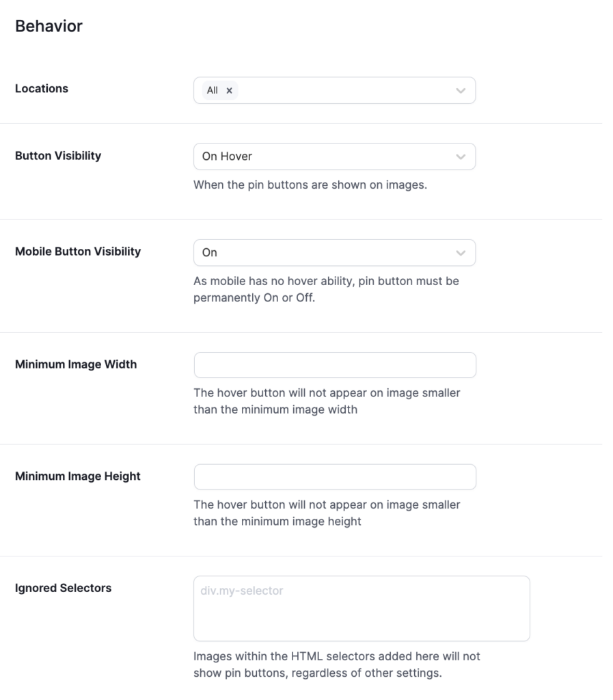Click the Minimum Image Height input field
The height and width of the screenshot is (700, 613).
click(335, 476)
